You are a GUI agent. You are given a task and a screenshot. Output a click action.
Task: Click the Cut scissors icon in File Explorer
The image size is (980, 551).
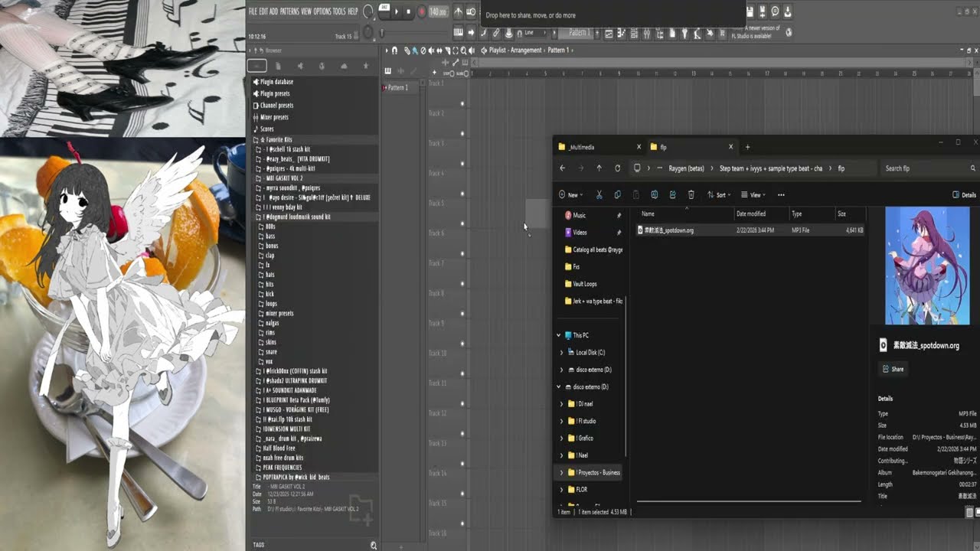coord(599,195)
